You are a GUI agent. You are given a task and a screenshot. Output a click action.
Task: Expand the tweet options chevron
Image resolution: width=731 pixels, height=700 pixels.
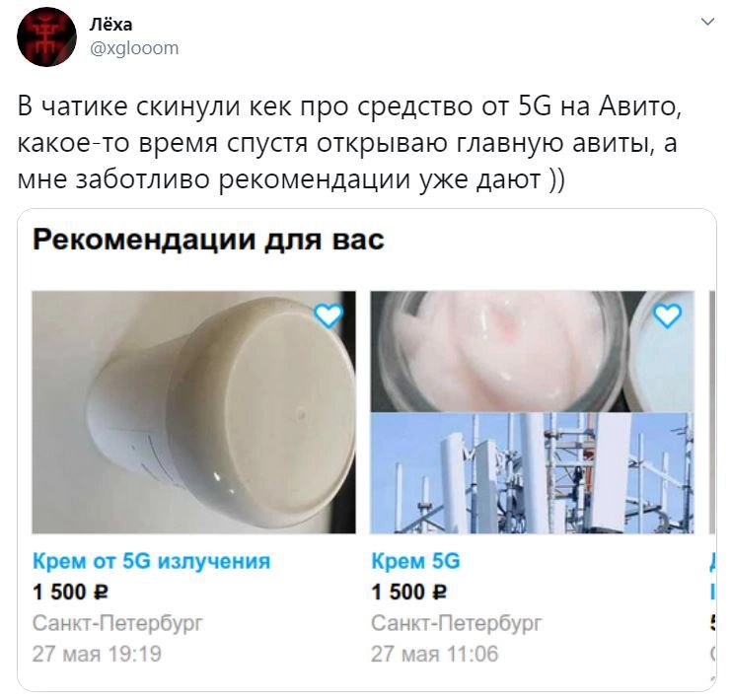707,22
